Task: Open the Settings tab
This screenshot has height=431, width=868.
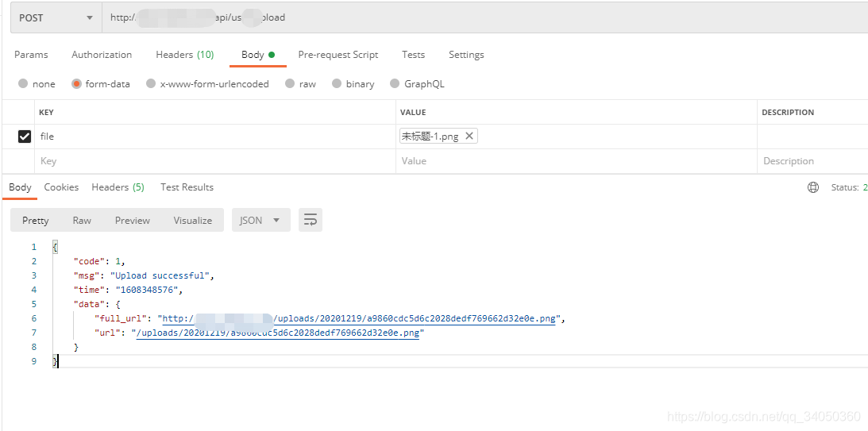Action: point(466,54)
